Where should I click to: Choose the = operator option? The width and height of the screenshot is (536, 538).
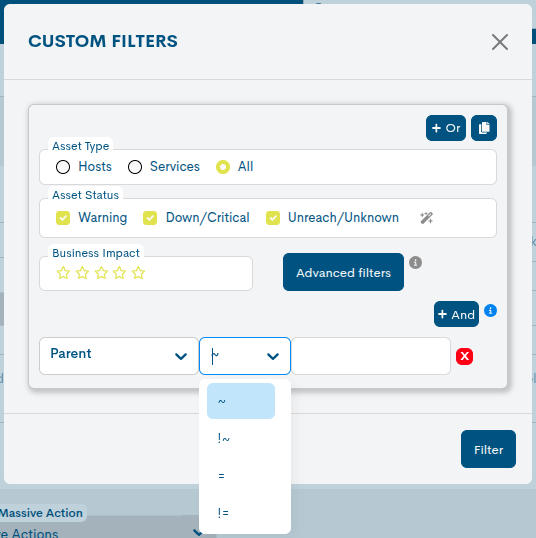tap(241, 476)
